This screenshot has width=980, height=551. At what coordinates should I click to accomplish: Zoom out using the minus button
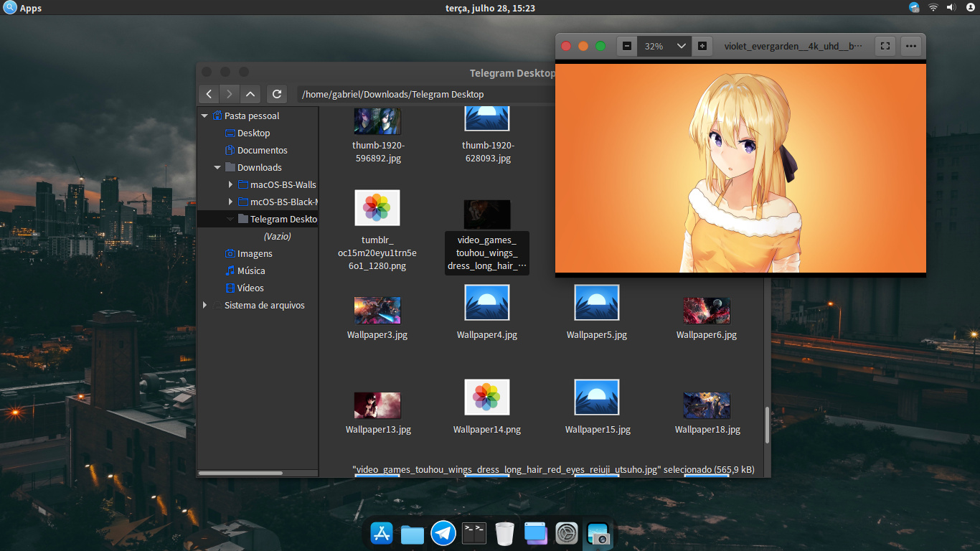click(x=627, y=46)
